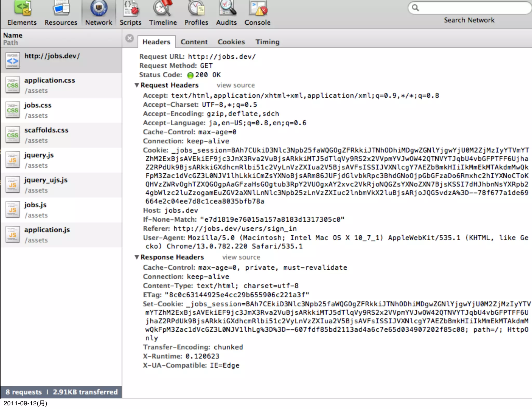This screenshot has height=409, width=532.
Task: Collapse the Request Headers section
Action: point(137,85)
